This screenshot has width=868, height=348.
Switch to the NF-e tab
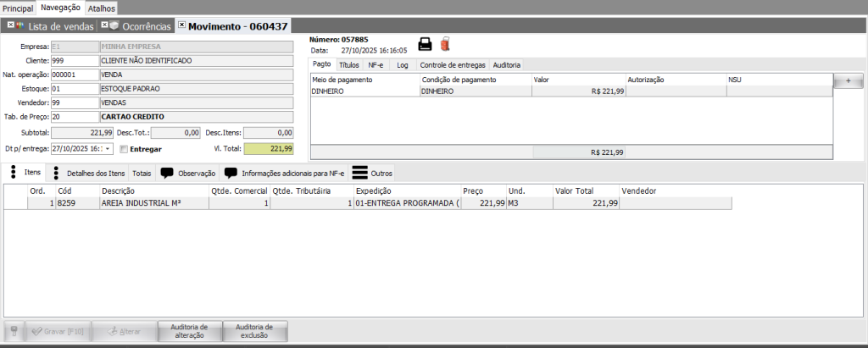[x=376, y=64]
